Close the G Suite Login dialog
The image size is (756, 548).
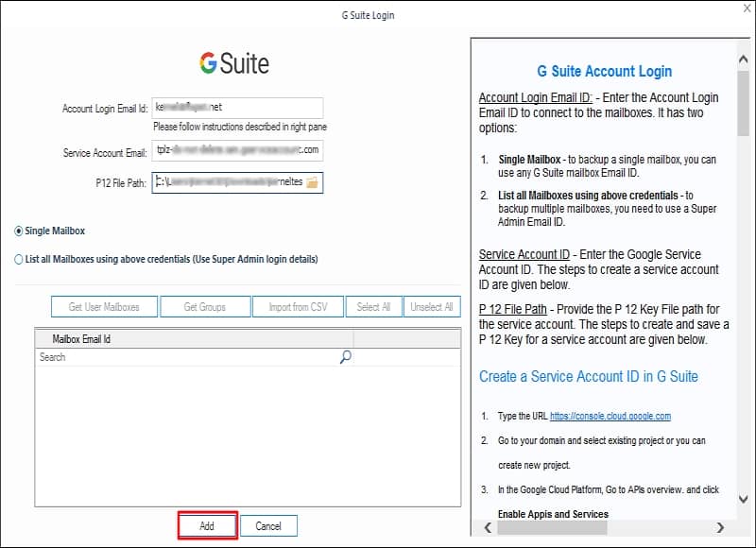tap(747, 9)
